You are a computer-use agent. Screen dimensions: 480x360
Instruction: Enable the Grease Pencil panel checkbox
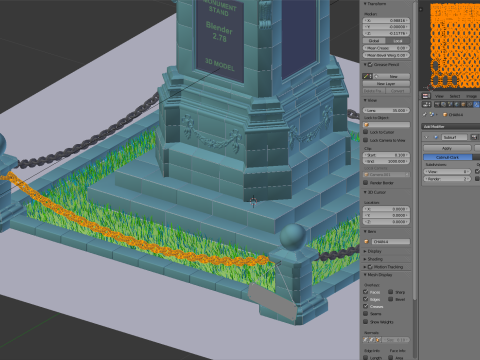370,65
